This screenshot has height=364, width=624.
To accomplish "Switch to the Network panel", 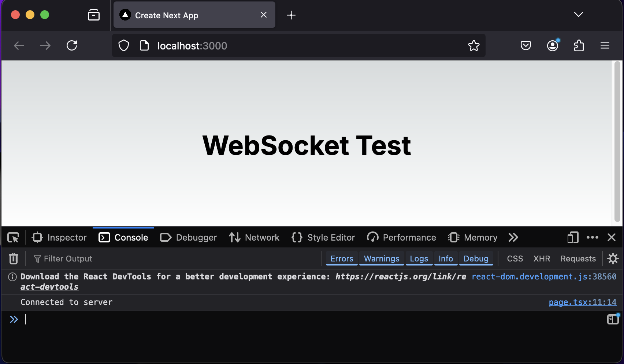I will click(x=254, y=237).
